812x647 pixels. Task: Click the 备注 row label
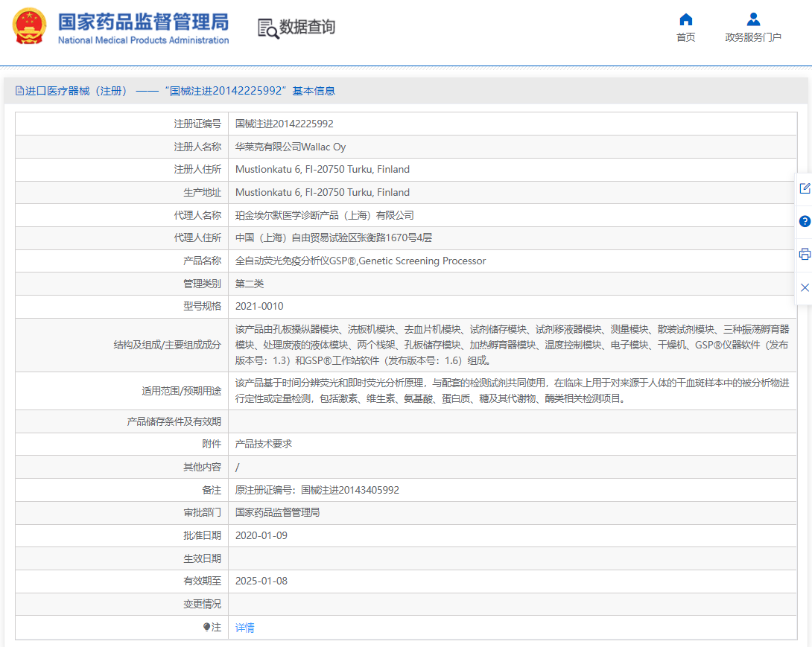pos(212,490)
